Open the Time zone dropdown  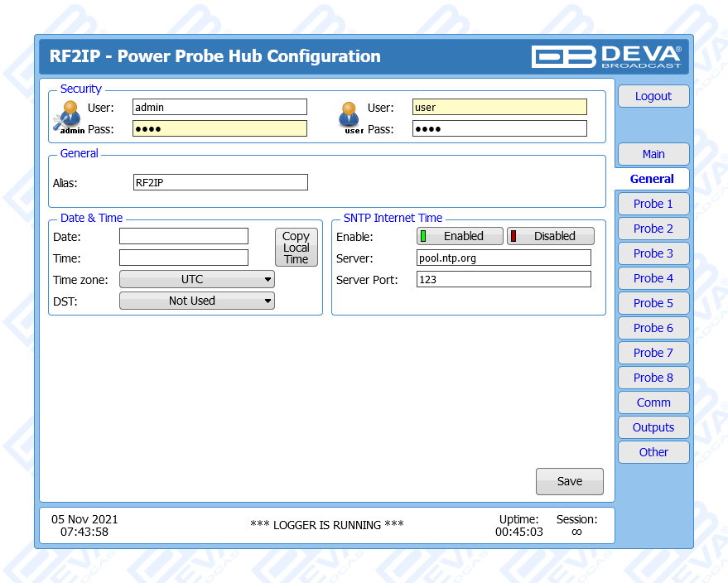pyautogui.click(x=197, y=279)
